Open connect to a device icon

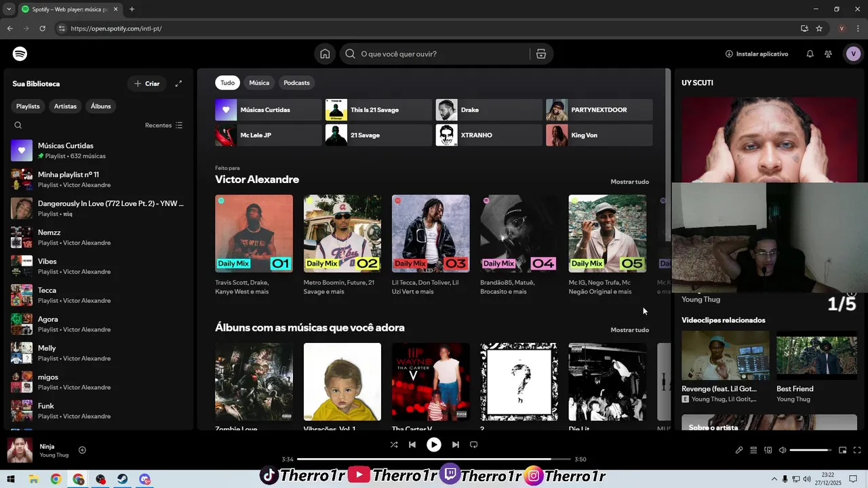(768, 450)
